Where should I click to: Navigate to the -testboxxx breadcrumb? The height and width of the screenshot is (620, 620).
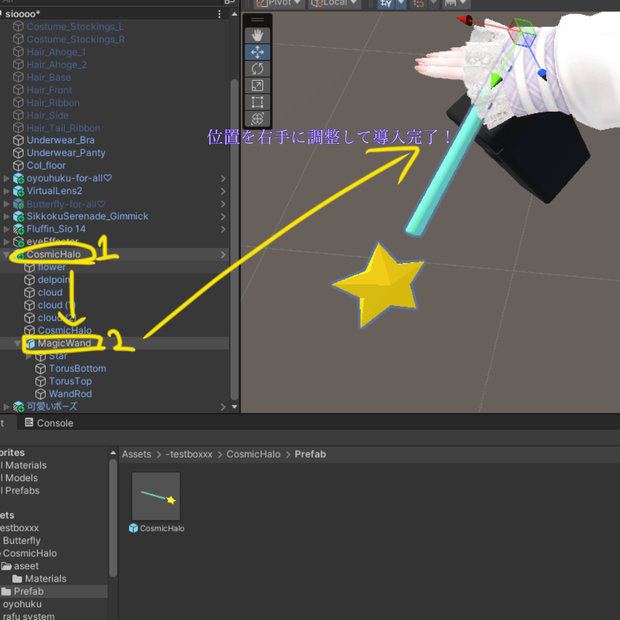pyautogui.click(x=189, y=454)
